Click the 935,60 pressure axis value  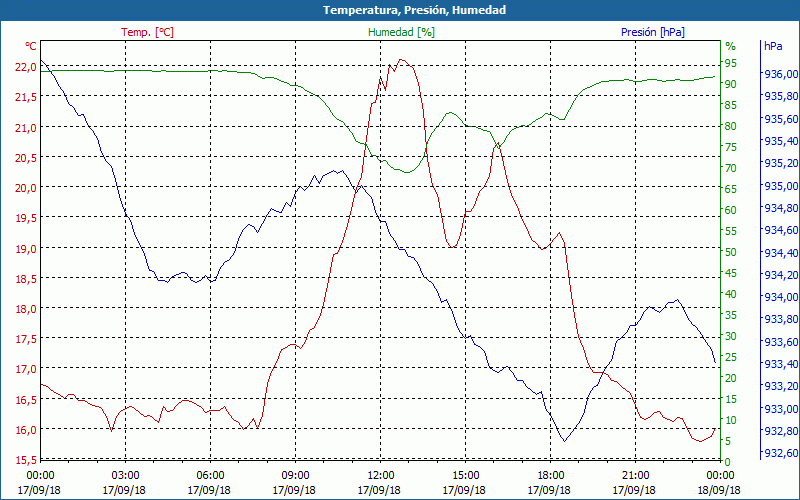pos(781,118)
